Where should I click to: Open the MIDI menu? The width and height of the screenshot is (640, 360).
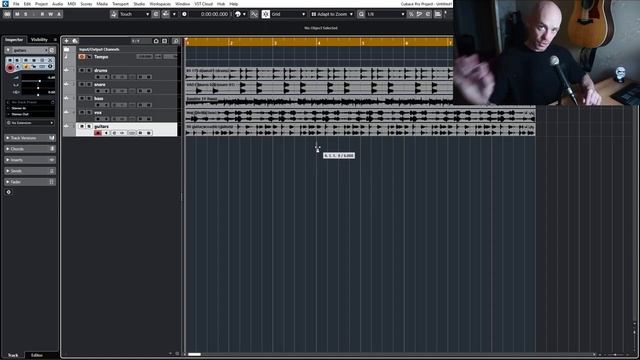72,4
